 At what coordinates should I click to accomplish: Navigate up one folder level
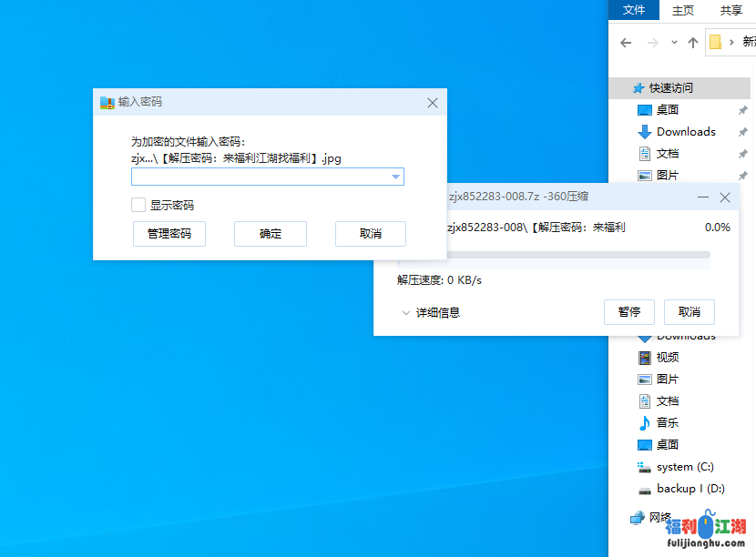pos(693,42)
